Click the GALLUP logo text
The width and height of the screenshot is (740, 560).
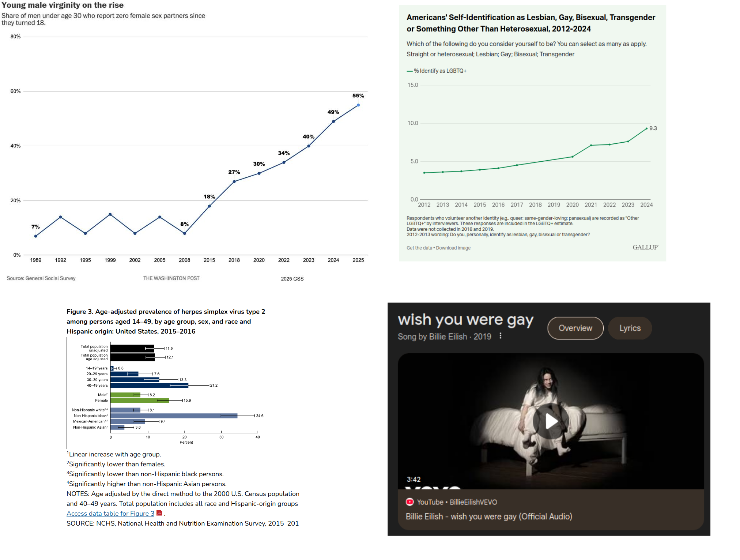coord(645,248)
